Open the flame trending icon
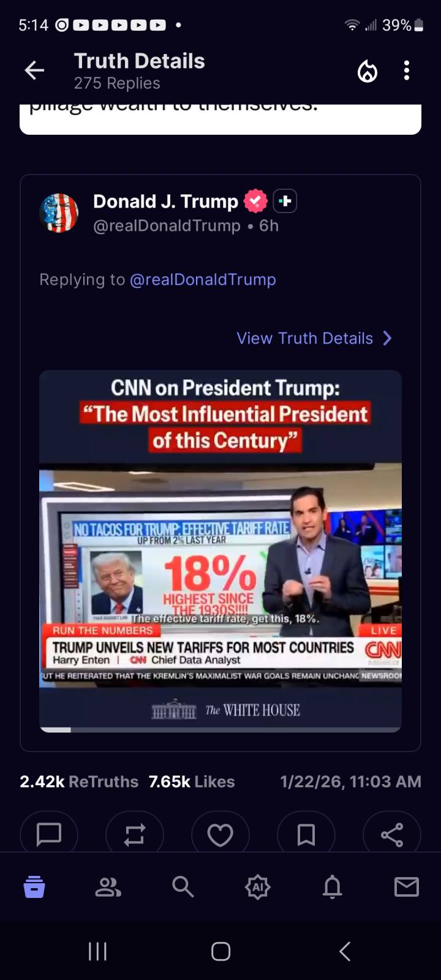 367,71
